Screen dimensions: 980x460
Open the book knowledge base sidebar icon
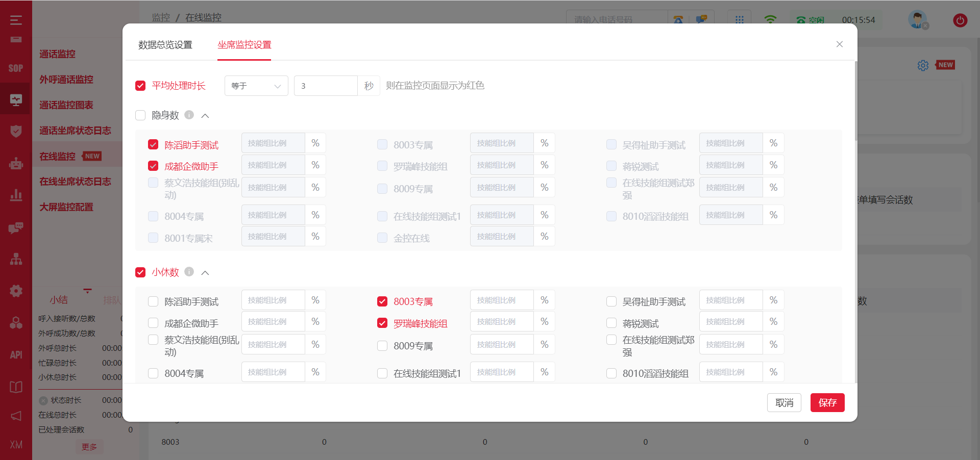[x=16, y=387]
